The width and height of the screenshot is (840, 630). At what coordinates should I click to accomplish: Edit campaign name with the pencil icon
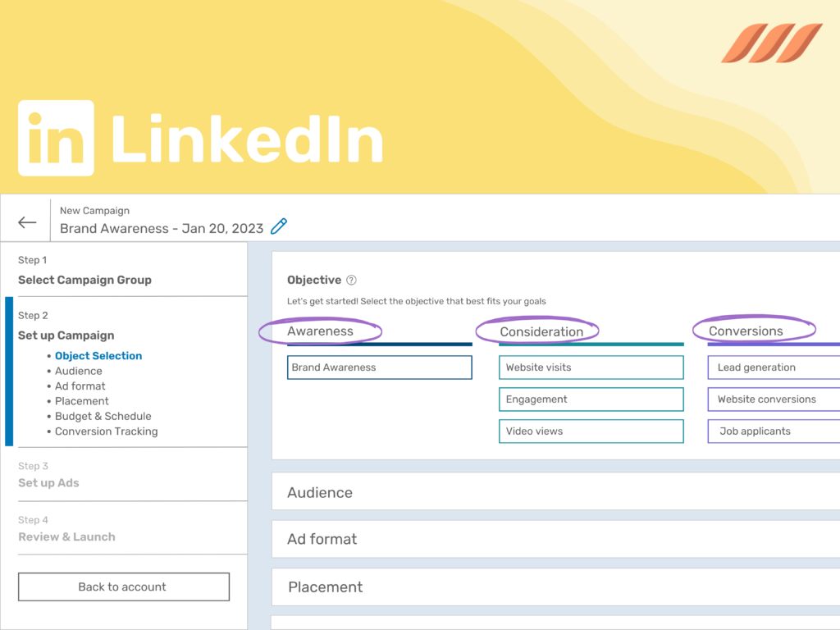[x=278, y=225]
